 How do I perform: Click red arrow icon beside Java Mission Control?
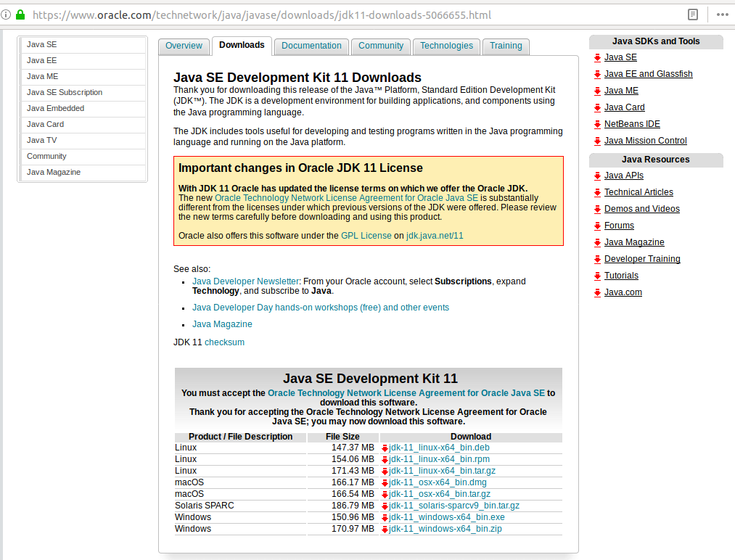(x=597, y=141)
